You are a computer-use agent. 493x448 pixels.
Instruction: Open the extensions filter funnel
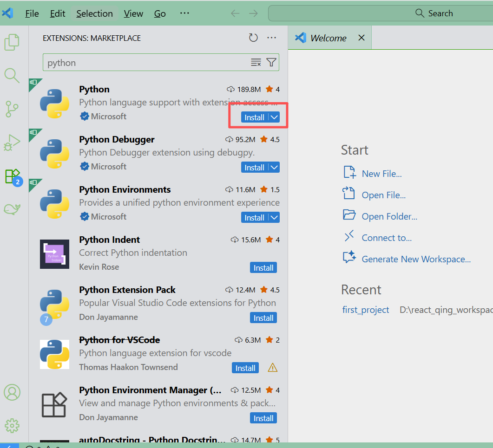click(x=271, y=63)
